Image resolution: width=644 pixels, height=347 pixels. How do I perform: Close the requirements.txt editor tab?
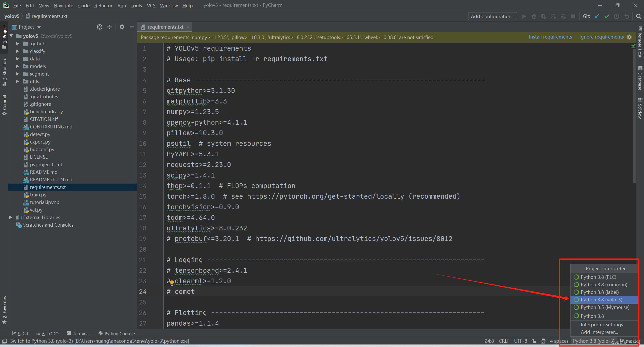pyautogui.click(x=188, y=27)
